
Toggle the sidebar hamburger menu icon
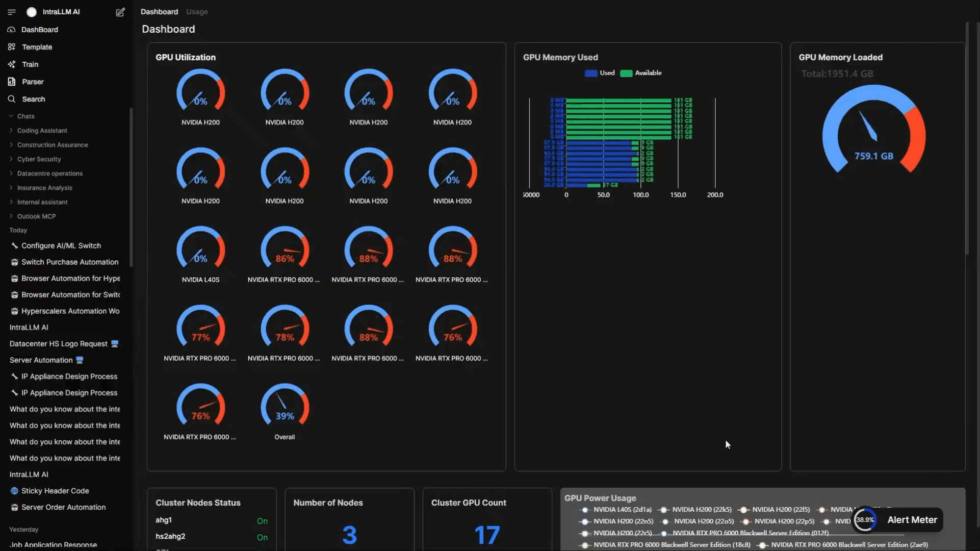click(x=12, y=12)
